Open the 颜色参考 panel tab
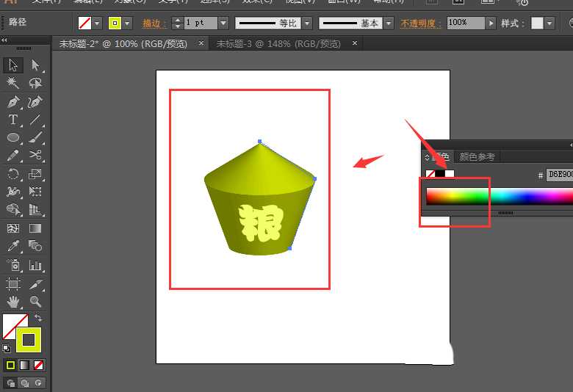 click(x=477, y=156)
